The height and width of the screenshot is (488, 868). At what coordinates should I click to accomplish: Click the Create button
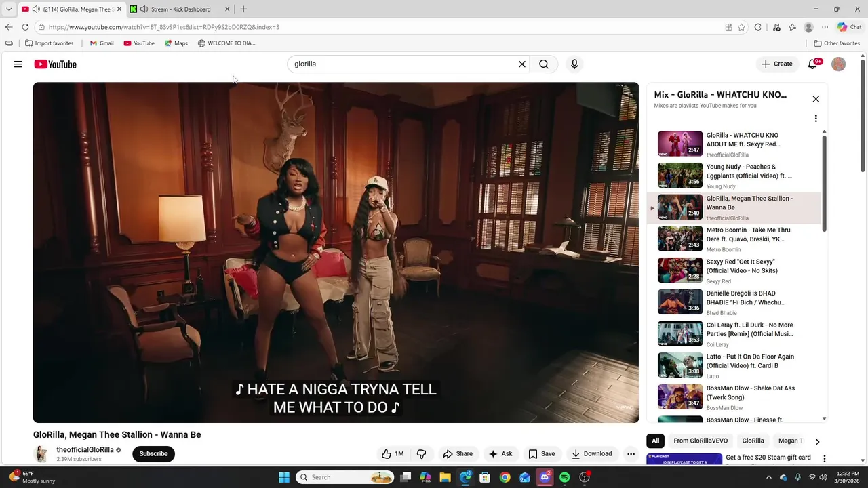776,64
